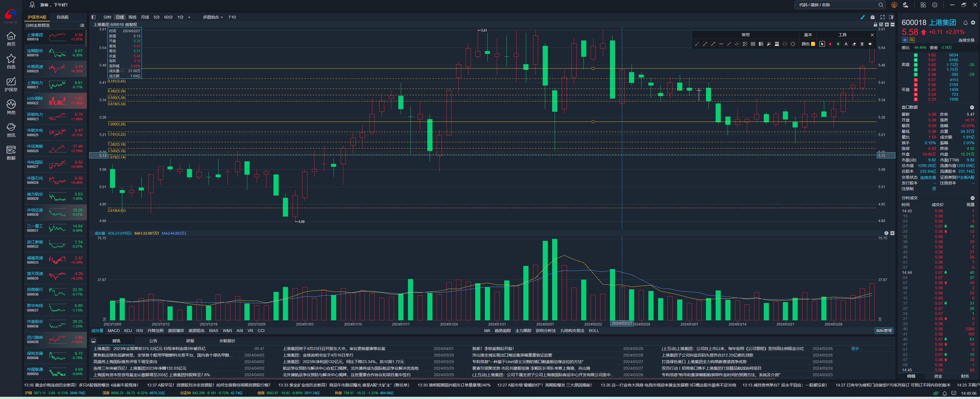The height and width of the screenshot is (399, 980).
Task: Collapse the 盘口数据 section
Action: [x=972, y=107]
